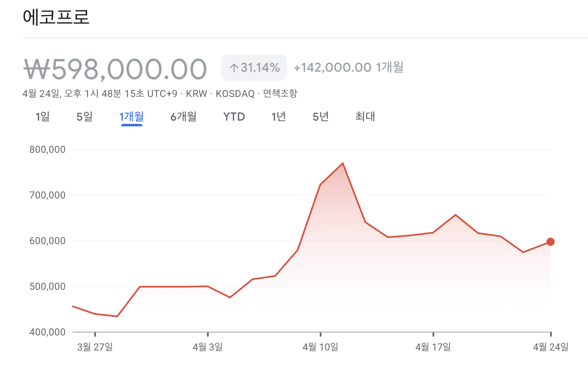The image size is (588, 370).
Task: Select the 5일 time range
Action: (84, 117)
